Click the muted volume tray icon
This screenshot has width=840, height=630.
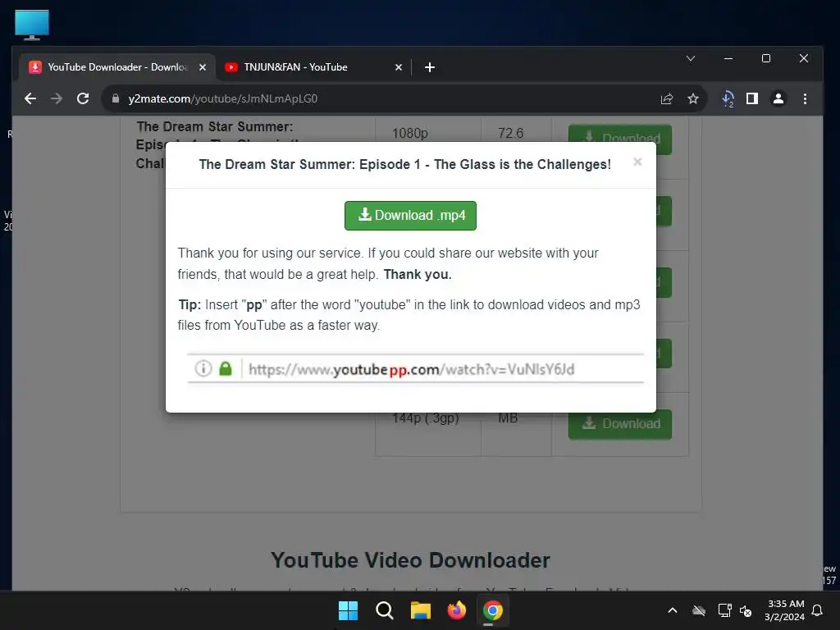tap(745, 610)
